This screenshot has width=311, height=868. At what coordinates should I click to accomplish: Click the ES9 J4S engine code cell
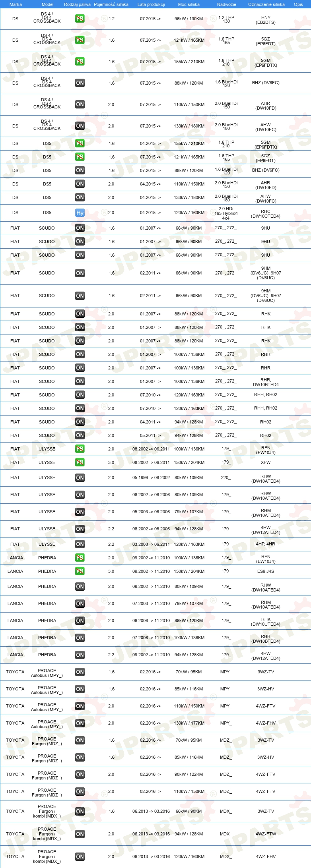coord(266,571)
